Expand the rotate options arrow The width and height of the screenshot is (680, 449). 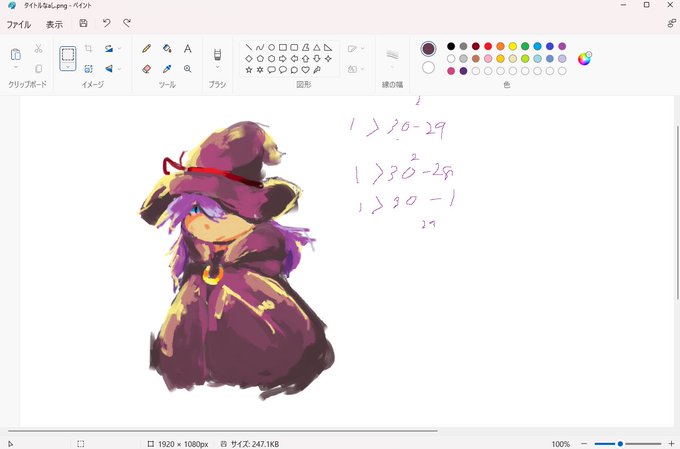(x=119, y=49)
